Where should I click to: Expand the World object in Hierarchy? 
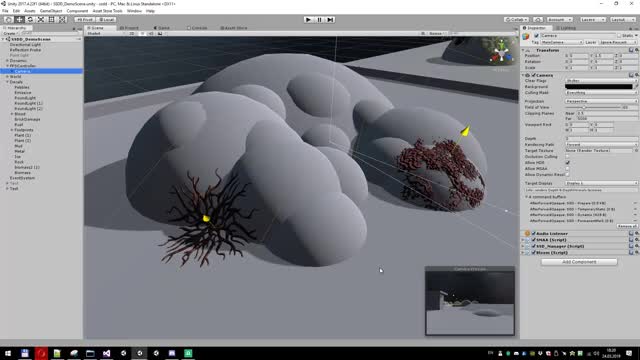[x=7, y=77]
